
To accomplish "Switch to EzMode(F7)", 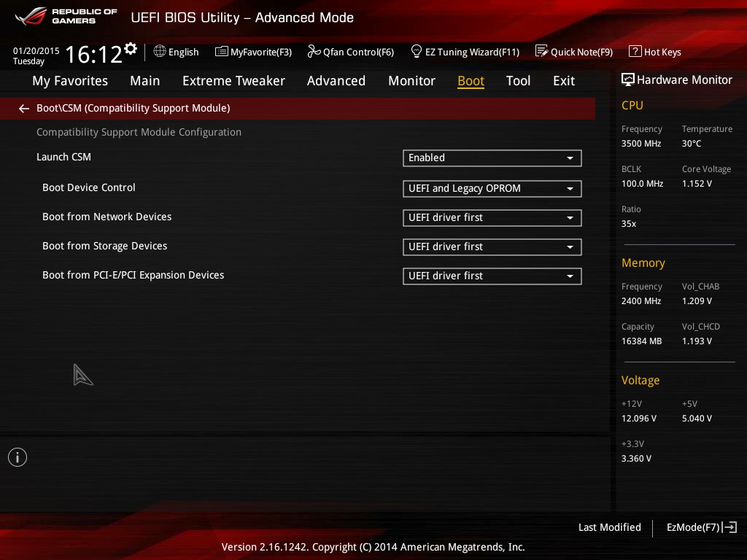I will [x=701, y=527].
